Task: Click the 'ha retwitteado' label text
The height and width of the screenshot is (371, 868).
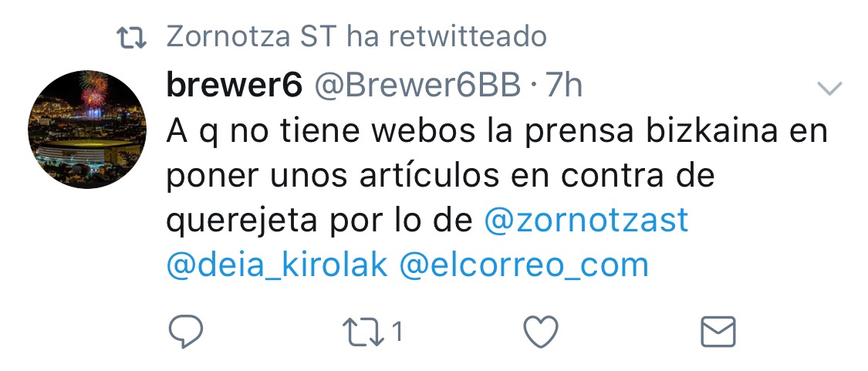Action: (x=447, y=37)
